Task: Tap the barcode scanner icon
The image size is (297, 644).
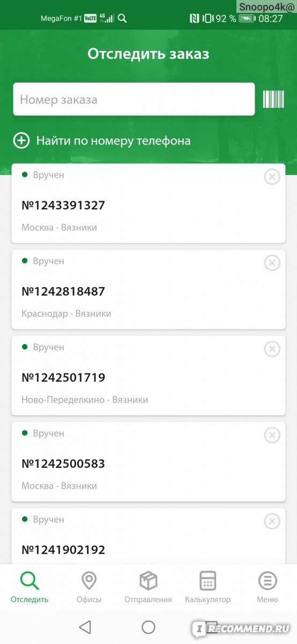Action: (273, 99)
